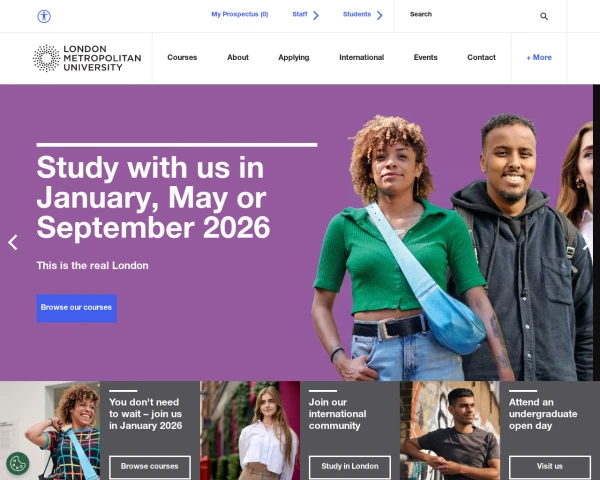This screenshot has height=480, width=600.
Task: Select the Applying menu item
Action: pyautogui.click(x=293, y=57)
